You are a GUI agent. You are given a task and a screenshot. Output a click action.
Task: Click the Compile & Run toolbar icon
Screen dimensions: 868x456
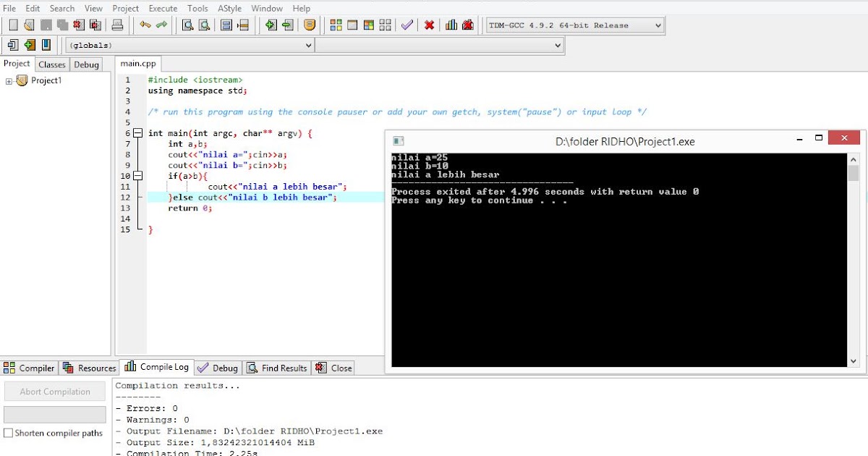[x=369, y=25]
